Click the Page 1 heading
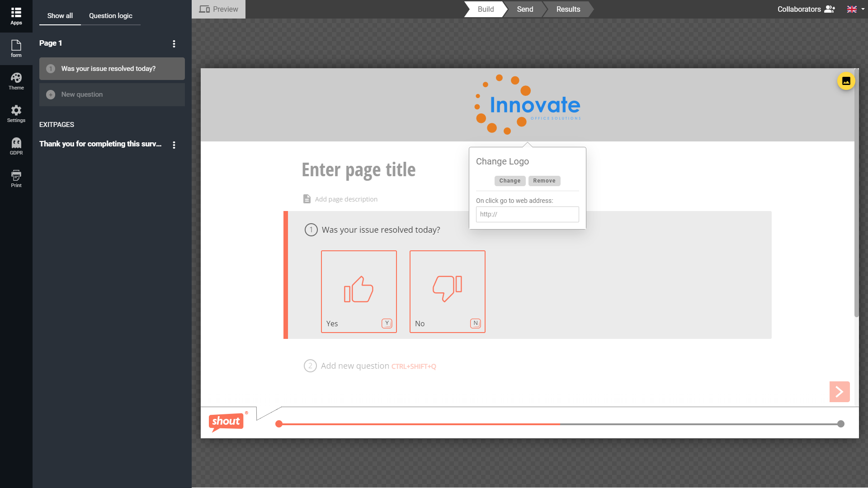The image size is (868, 488). point(51,43)
